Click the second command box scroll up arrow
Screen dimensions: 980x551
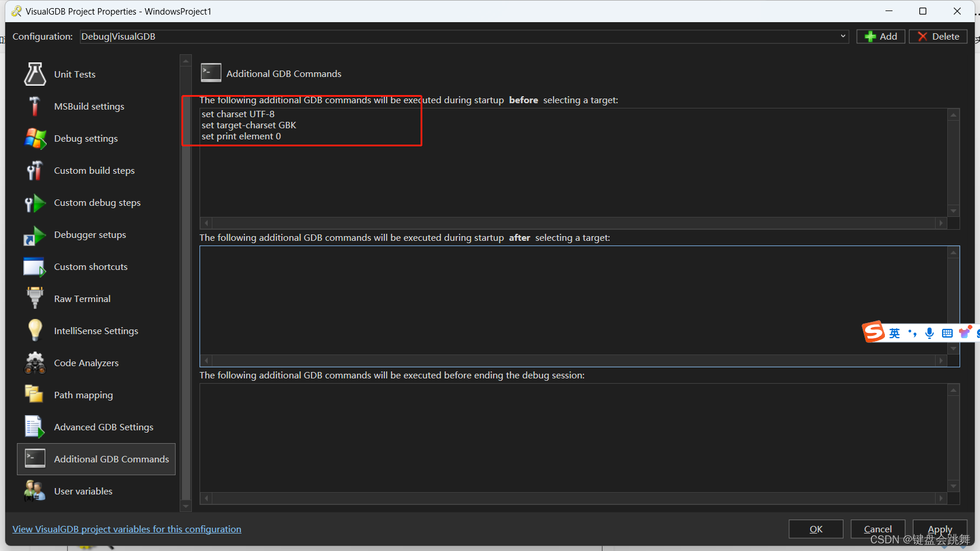(x=954, y=252)
